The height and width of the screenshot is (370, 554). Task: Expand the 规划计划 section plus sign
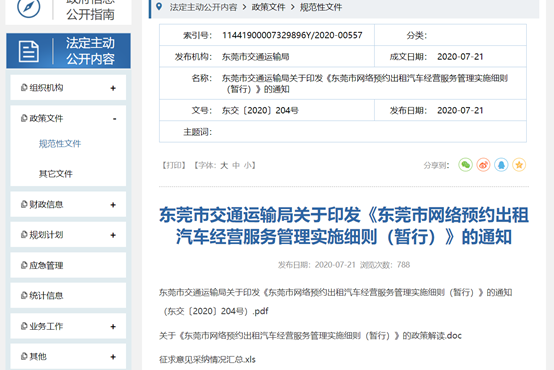(x=113, y=235)
